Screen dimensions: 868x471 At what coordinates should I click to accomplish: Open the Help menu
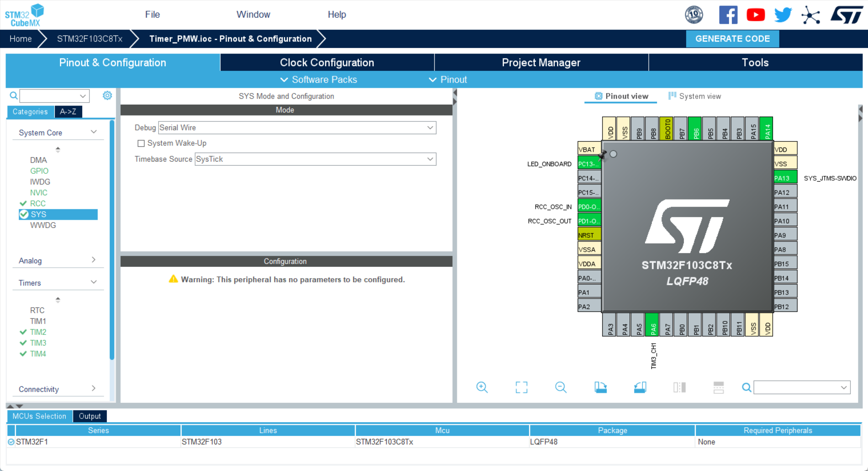[337, 15]
